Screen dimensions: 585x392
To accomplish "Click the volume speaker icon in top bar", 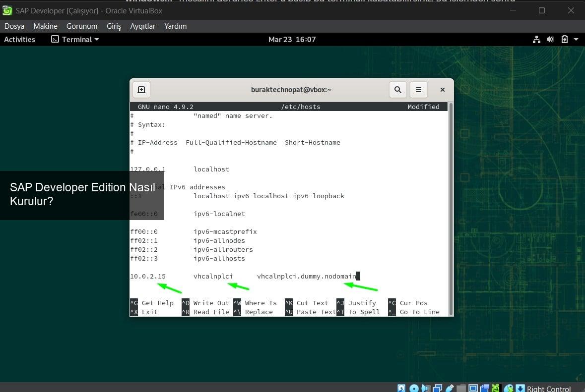I will (550, 40).
